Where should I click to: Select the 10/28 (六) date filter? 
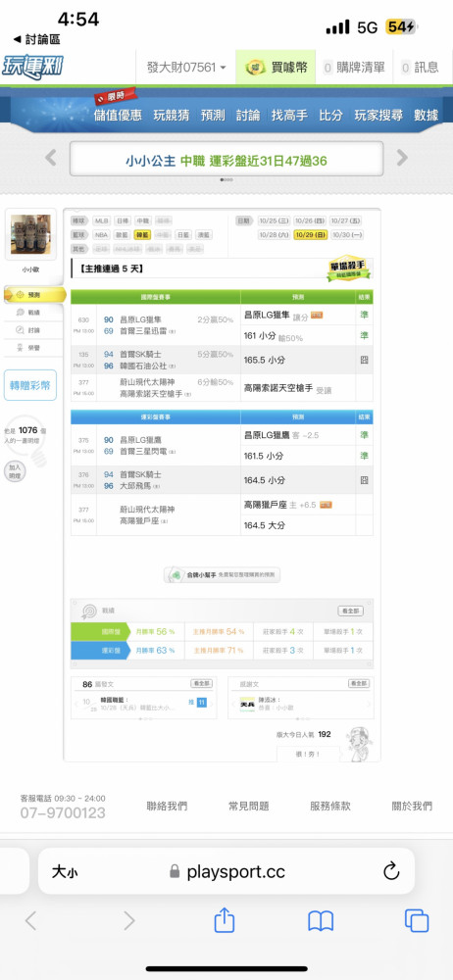274,235
